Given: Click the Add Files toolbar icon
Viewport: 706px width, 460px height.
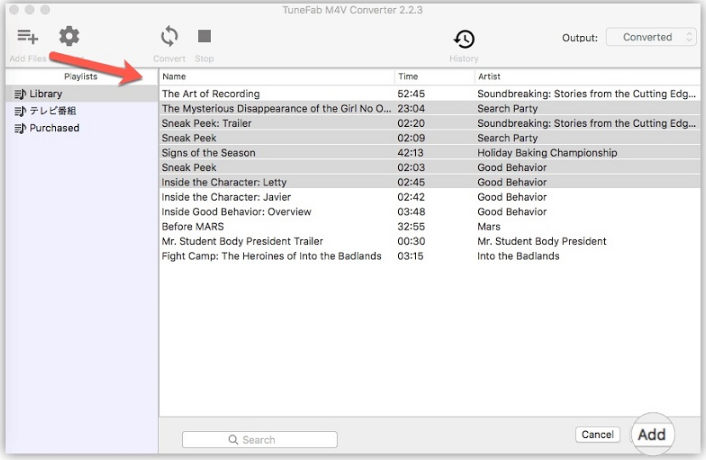Looking at the screenshot, I should click(27, 36).
